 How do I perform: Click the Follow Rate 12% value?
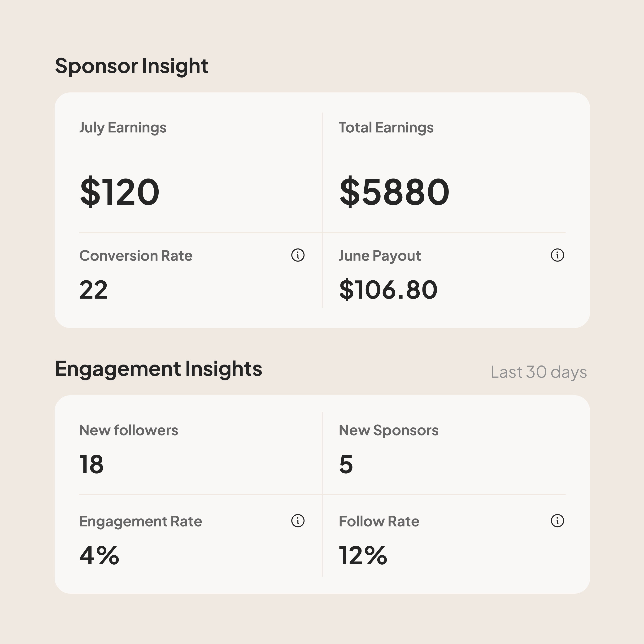point(363,556)
